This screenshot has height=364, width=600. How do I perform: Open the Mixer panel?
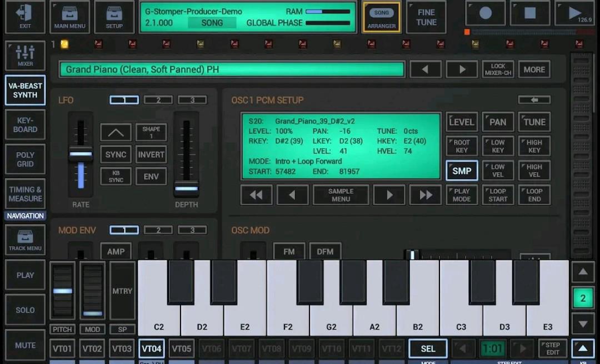click(24, 55)
